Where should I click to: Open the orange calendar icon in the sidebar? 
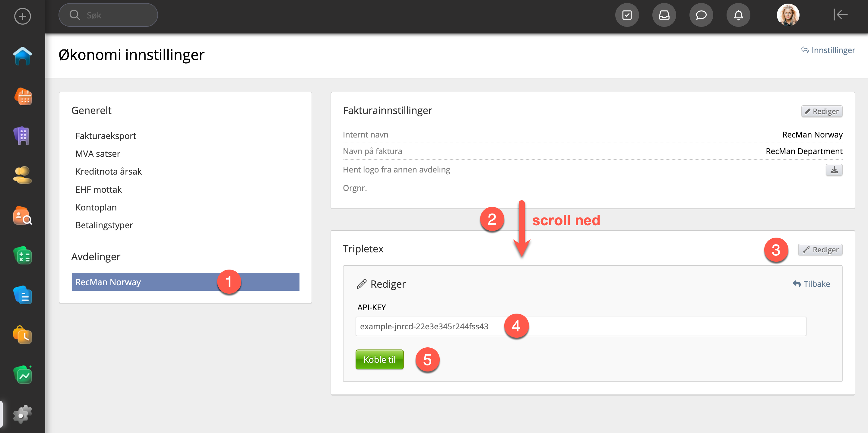pyautogui.click(x=23, y=96)
